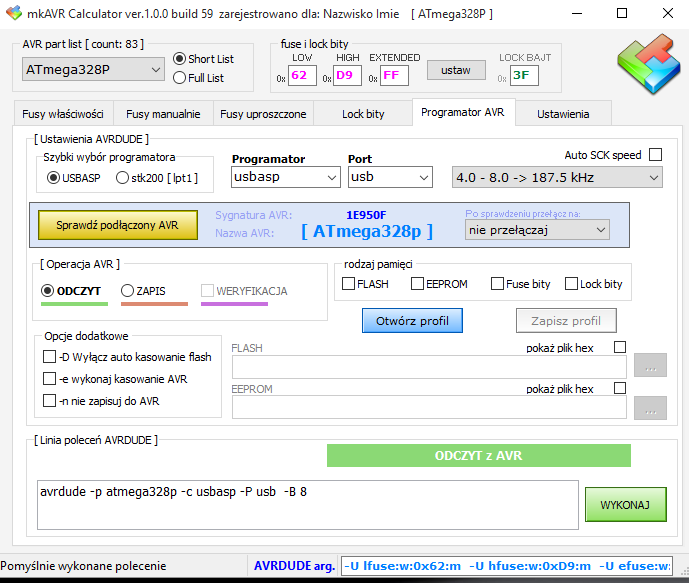Open the Lock bity tab
689x583 pixels.
(363, 114)
